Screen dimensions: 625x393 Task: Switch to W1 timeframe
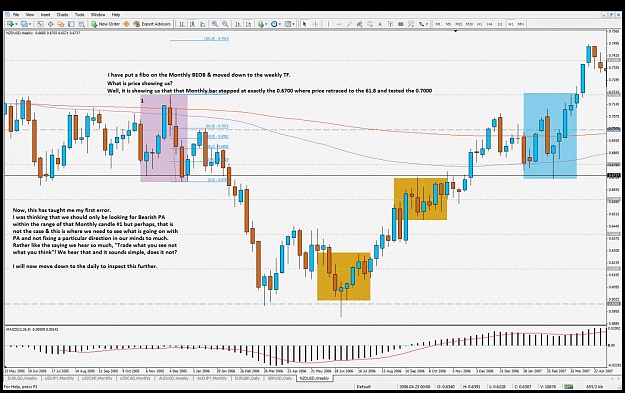(511, 24)
